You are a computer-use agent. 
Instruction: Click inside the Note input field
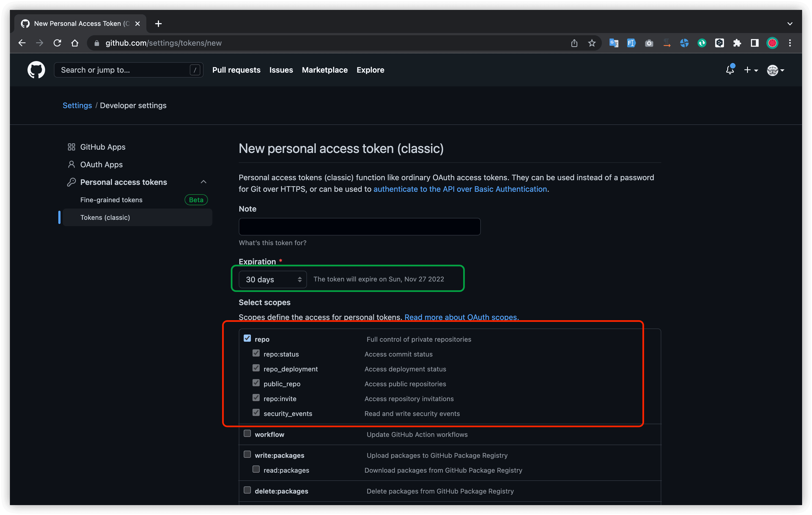[359, 227]
